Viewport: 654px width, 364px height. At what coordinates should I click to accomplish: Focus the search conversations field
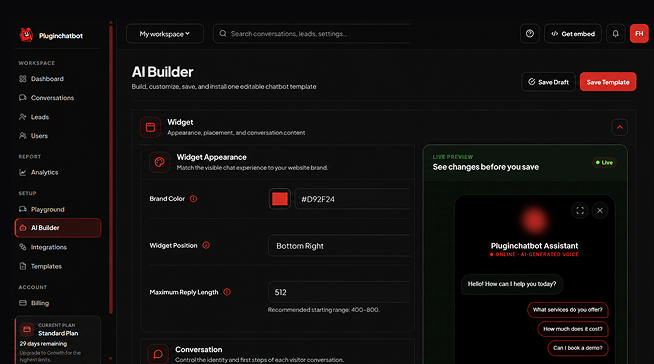(312, 34)
